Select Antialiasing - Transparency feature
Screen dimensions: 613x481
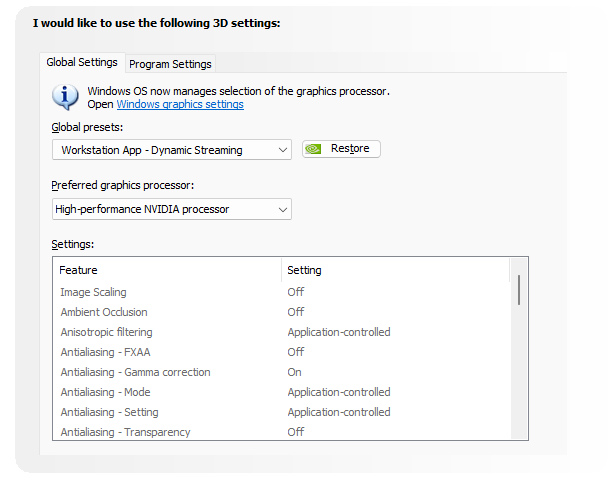click(125, 432)
